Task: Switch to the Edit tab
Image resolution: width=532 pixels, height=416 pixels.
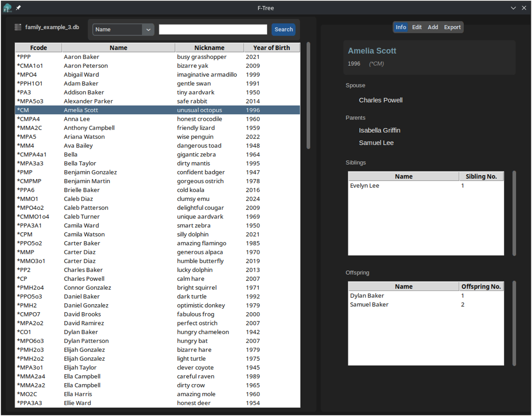Action: click(x=417, y=27)
